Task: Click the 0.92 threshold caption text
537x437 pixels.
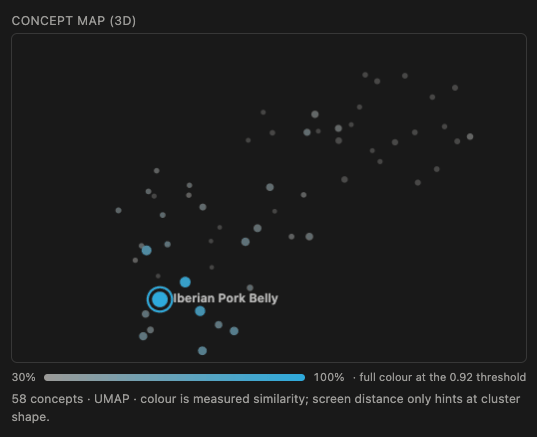Action: pyautogui.click(x=439, y=377)
